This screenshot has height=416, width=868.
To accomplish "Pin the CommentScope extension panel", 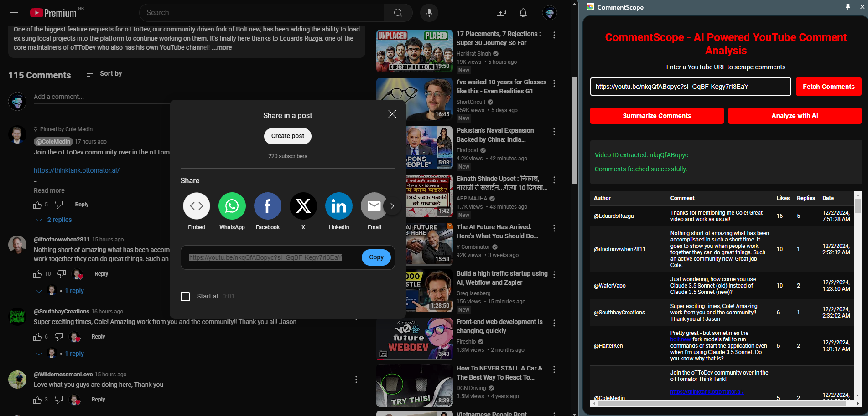I will point(848,7).
